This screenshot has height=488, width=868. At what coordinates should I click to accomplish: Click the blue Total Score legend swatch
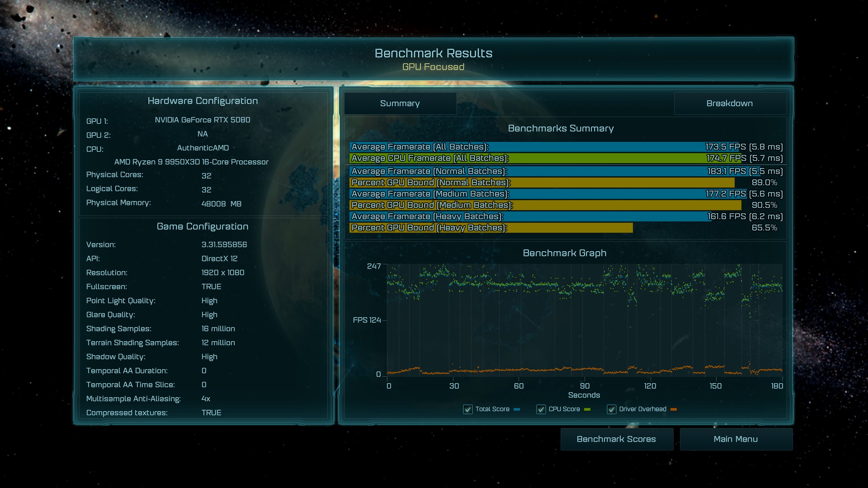(517, 409)
